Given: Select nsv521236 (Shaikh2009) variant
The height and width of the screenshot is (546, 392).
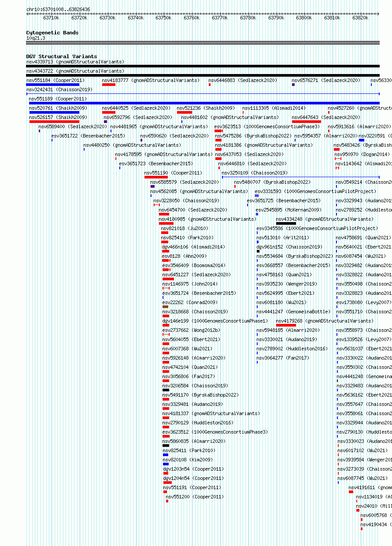Looking at the screenshot, I should 206,108.
